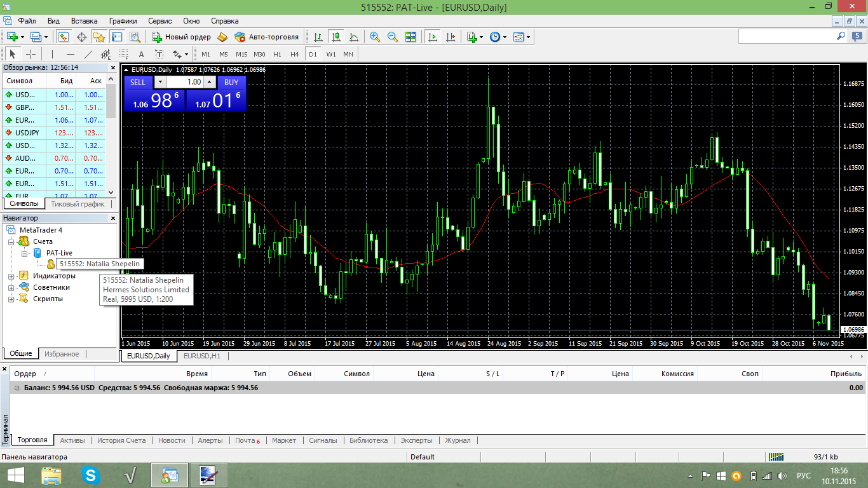This screenshot has width=868, height=488.
Task: Expand the Советники tree node
Action: pos(11,287)
